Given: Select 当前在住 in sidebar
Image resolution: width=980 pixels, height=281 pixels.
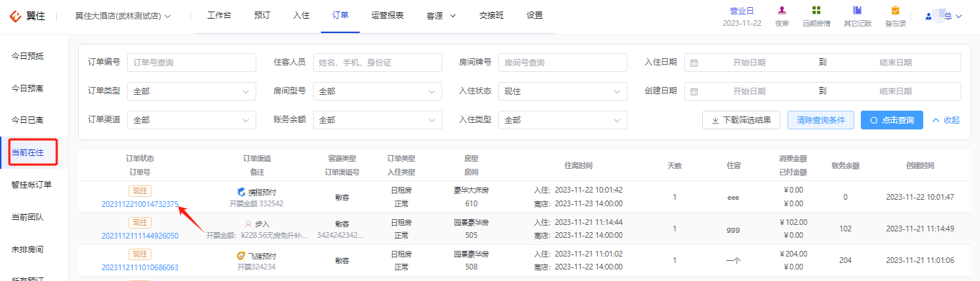Looking at the screenshot, I should 27,152.
